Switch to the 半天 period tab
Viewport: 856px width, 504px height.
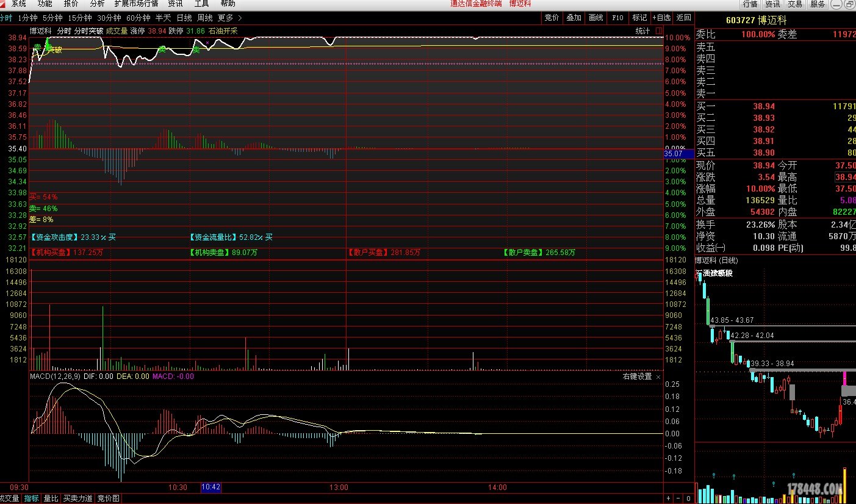[163, 18]
